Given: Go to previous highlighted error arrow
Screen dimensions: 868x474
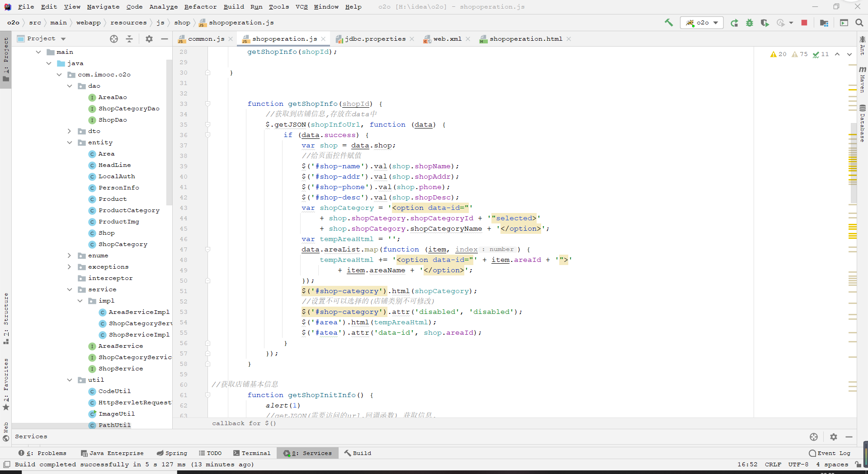Looking at the screenshot, I should tap(837, 54).
